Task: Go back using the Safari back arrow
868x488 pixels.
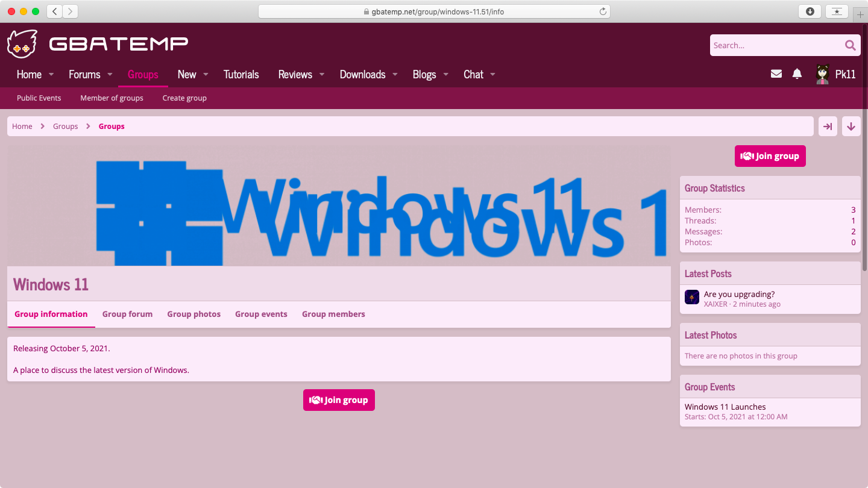Action: [55, 11]
